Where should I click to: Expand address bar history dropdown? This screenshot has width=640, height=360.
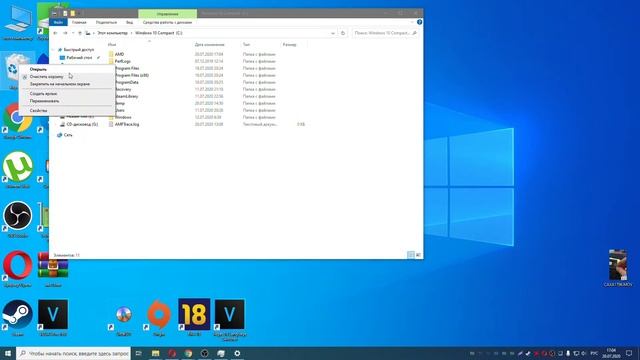tap(333, 33)
